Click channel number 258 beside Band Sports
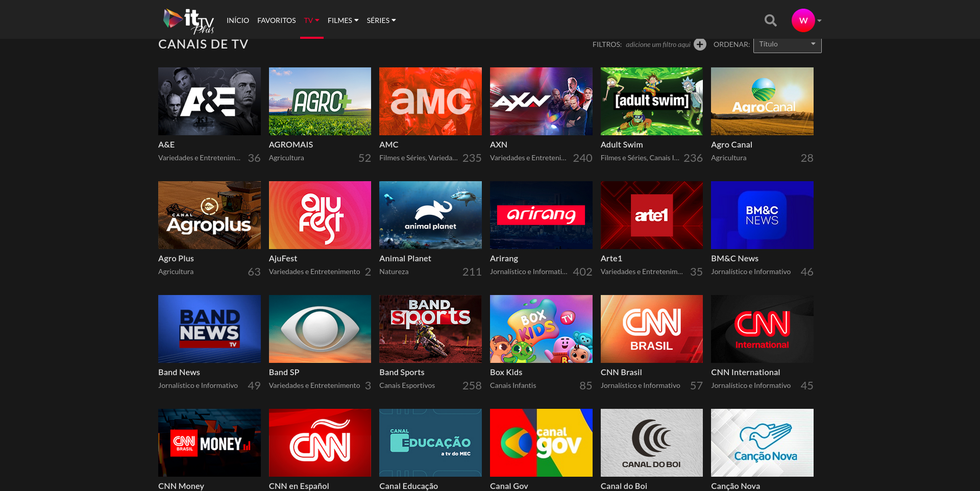The image size is (980, 491). point(472,386)
